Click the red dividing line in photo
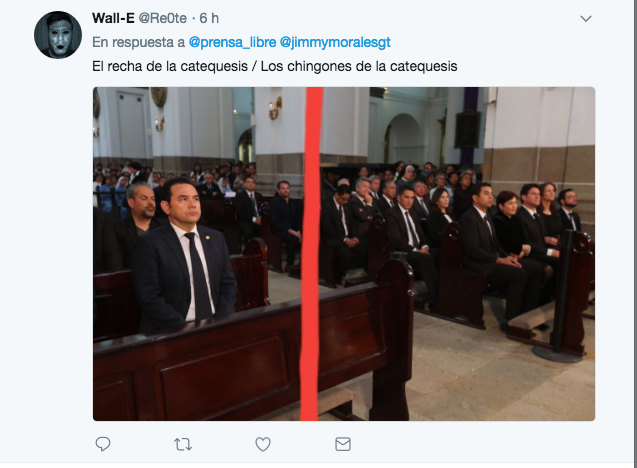637x468 pixels. point(311,254)
